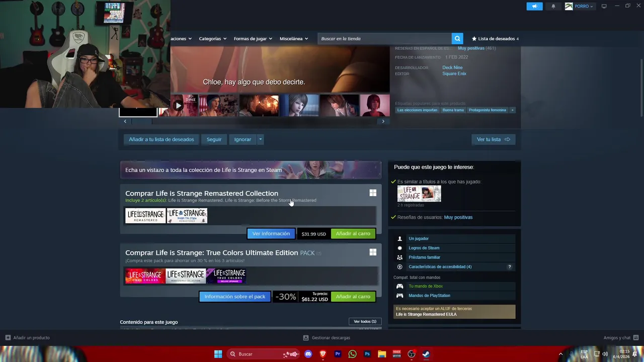Open Lista de deseados wishlist
This screenshot has height=362, width=644.
[x=495, y=39]
